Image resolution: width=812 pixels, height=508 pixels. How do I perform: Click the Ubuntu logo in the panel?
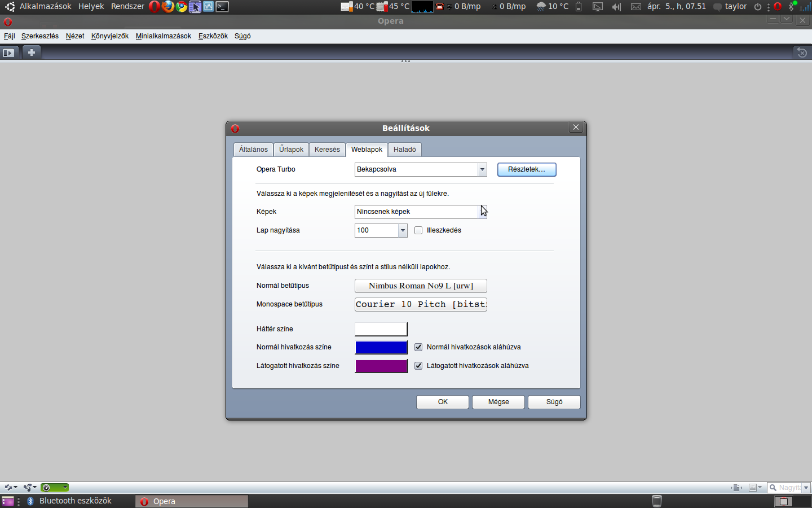point(10,7)
